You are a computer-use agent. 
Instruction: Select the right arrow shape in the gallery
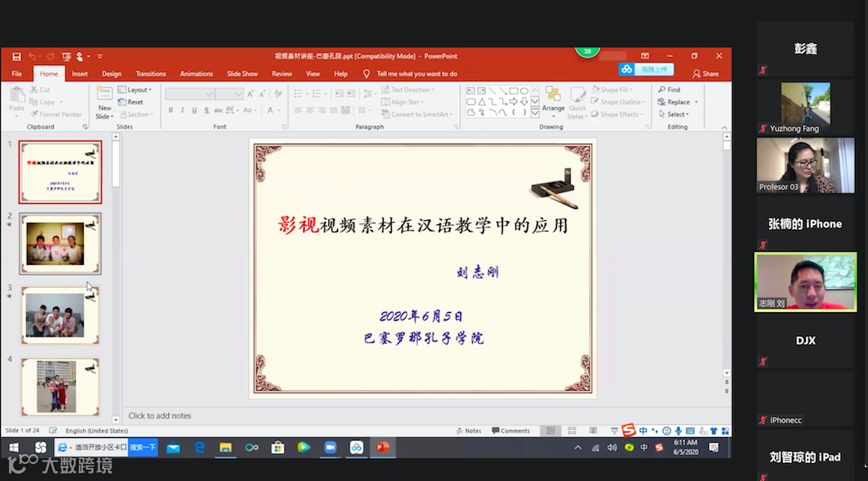[514, 102]
